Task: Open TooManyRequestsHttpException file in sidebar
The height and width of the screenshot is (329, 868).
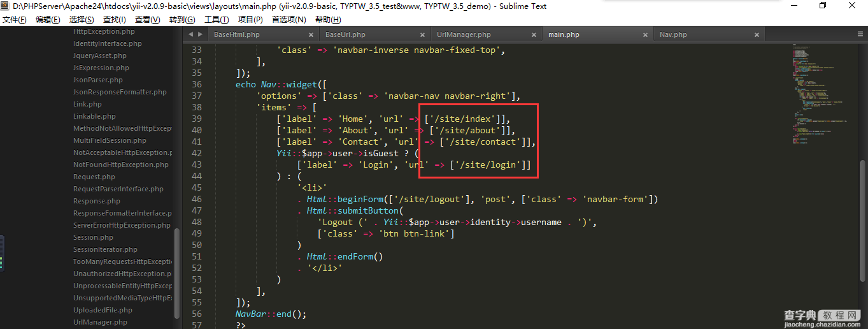Action: pyautogui.click(x=122, y=261)
